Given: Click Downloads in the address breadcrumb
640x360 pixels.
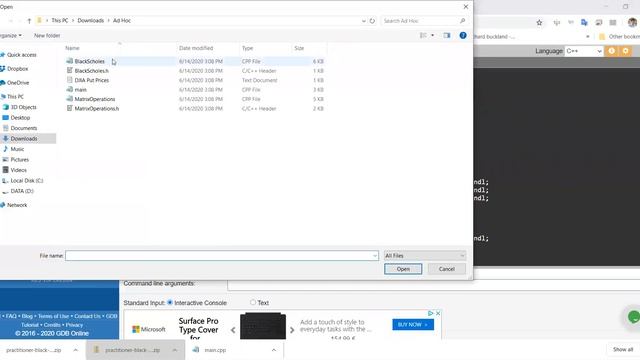Looking at the screenshot, I should tap(91, 20).
